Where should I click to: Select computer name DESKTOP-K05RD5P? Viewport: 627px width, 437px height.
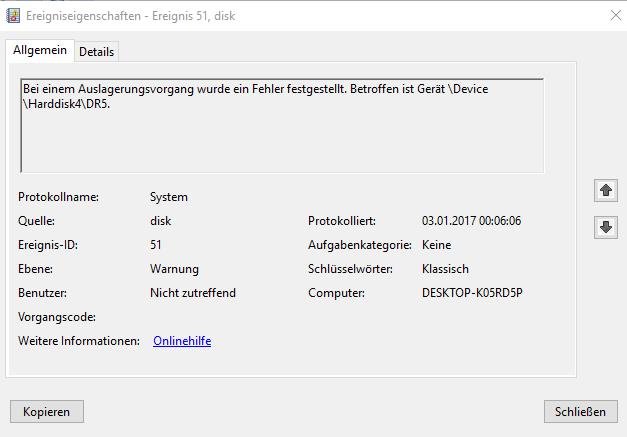coord(472,293)
